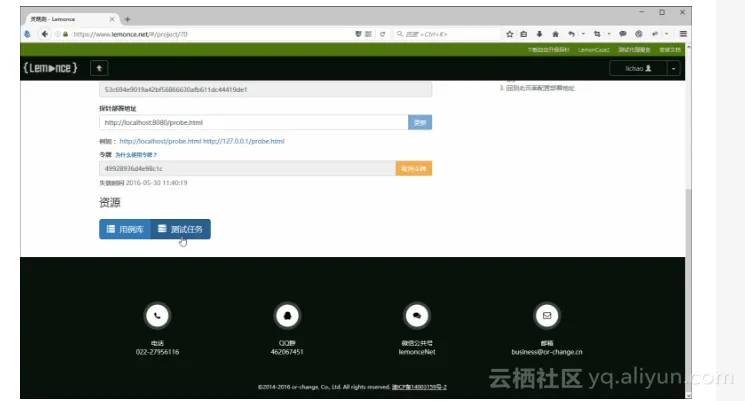The height and width of the screenshot is (401, 745).
Task: Click the blue update button beside probe address
Action: point(420,123)
